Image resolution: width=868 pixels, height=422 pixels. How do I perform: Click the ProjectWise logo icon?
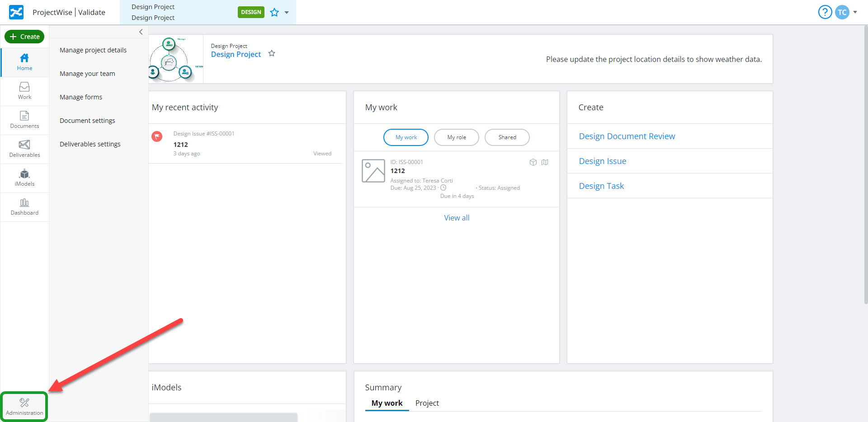coord(16,12)
